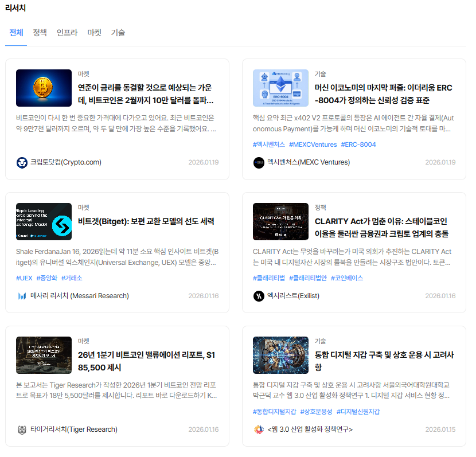Click the #코인베이스 hashtag link
476x457 pixels.
click(x=347, y=278)
